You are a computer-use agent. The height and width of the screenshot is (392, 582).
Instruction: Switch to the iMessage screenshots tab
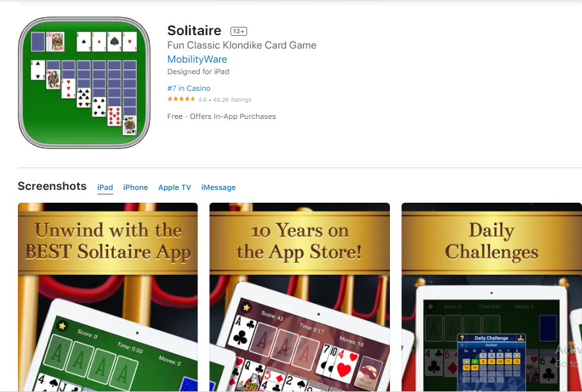(218, 187)
